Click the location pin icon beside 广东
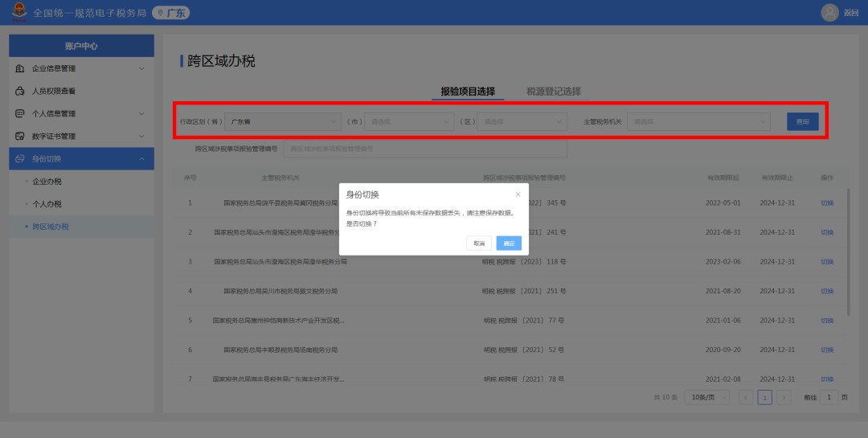 [x=161, y=13]
